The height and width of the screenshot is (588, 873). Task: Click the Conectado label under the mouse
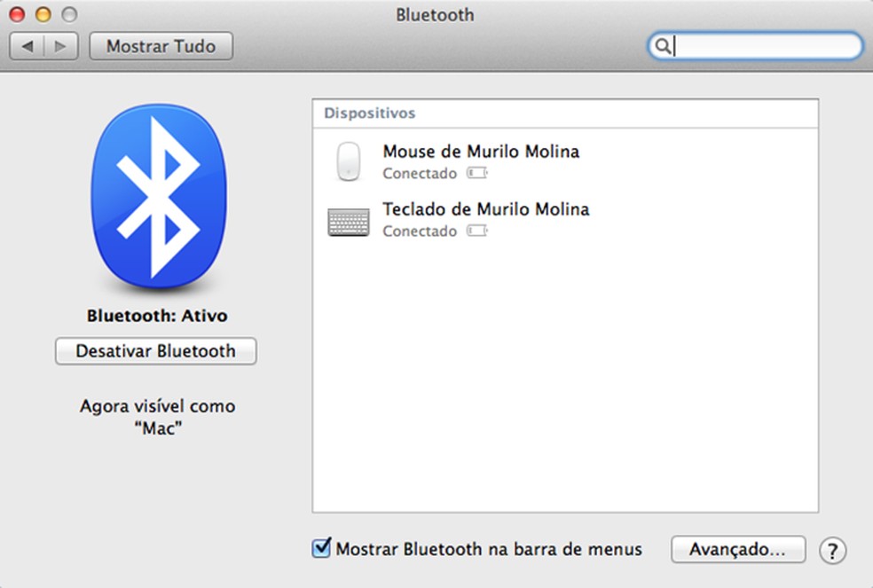420,174
